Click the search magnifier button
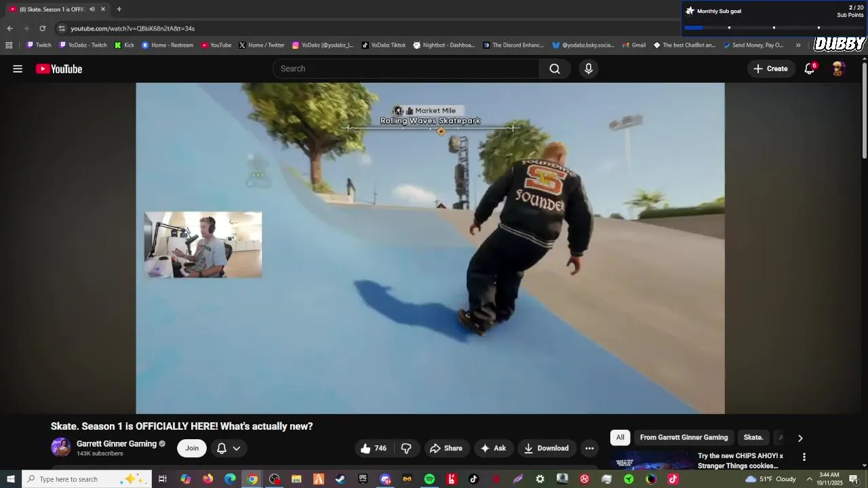 (555, 68)
